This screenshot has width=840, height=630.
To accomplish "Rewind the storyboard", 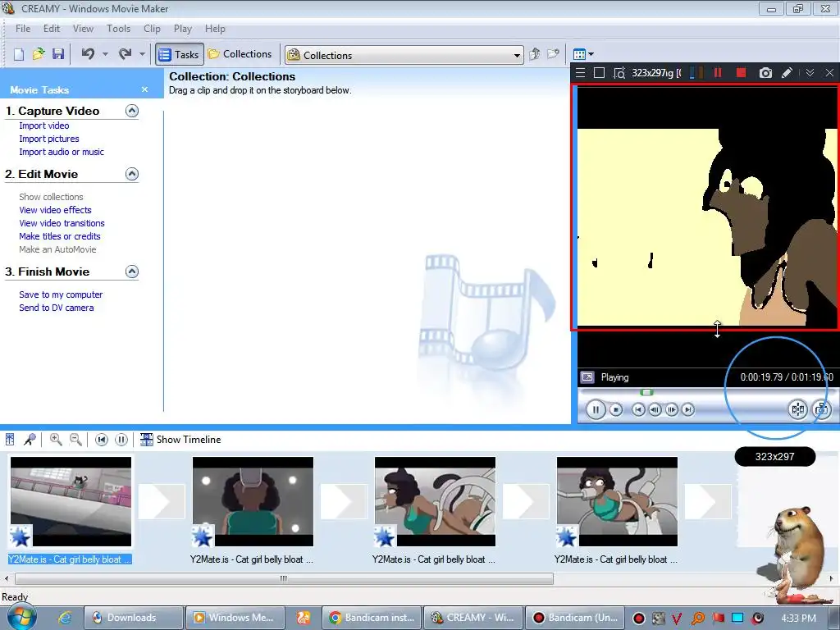I will tap(101, 440).
